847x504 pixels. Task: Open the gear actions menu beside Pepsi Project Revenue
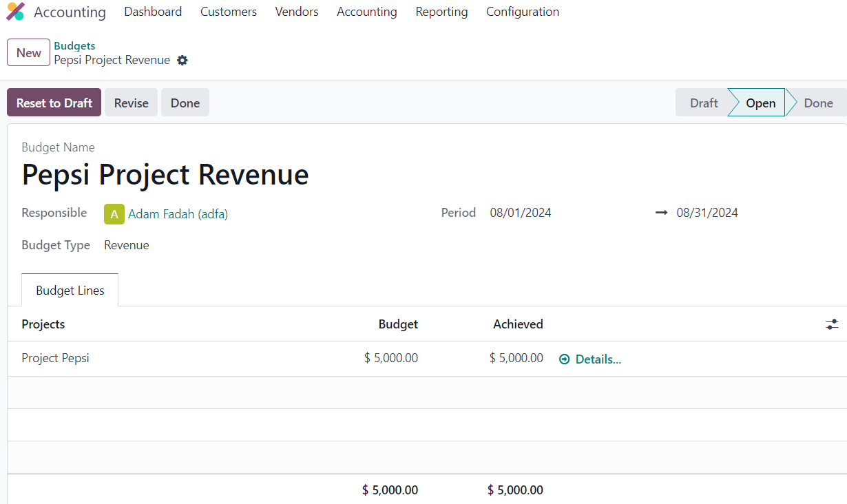pyautogui.click(x=182, y=60)
